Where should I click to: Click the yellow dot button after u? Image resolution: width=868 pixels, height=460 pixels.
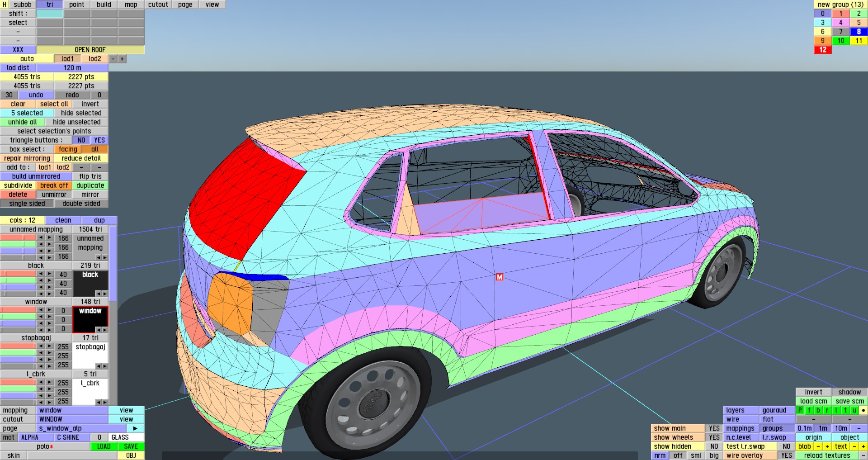click(863, 410)
